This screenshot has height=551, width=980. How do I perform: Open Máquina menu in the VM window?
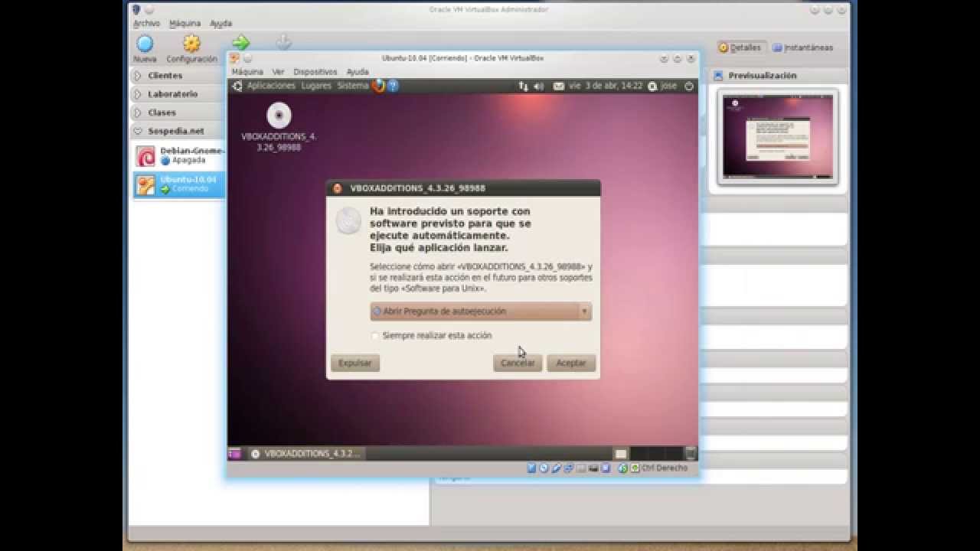[x=247, y=72]
